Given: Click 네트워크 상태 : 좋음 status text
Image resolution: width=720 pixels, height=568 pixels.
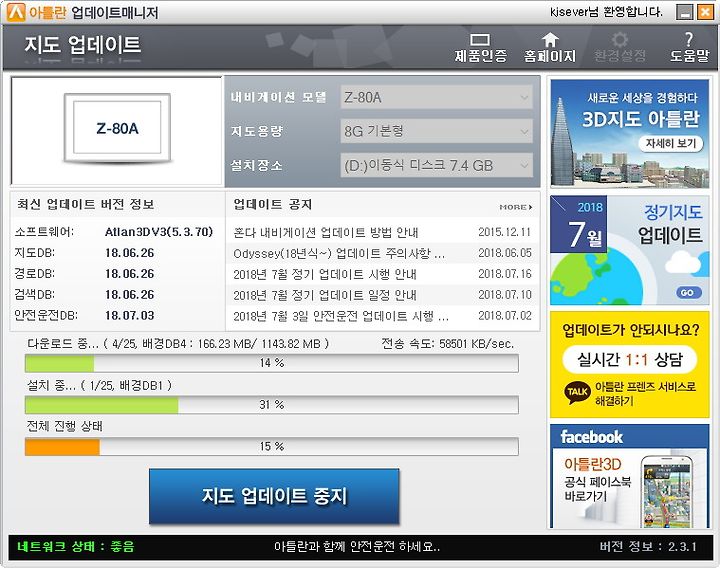Looking at the screenshot, I should (x=76, y=546).
